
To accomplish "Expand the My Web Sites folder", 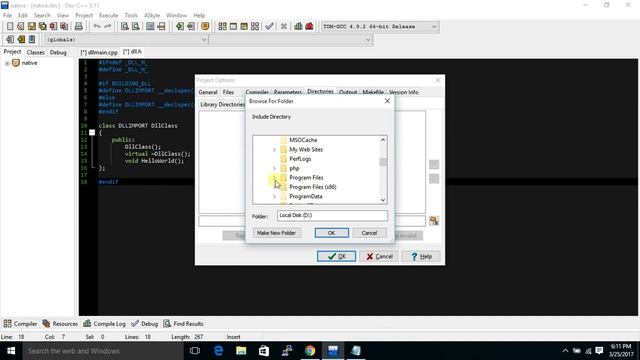I will tap(274, 150).
